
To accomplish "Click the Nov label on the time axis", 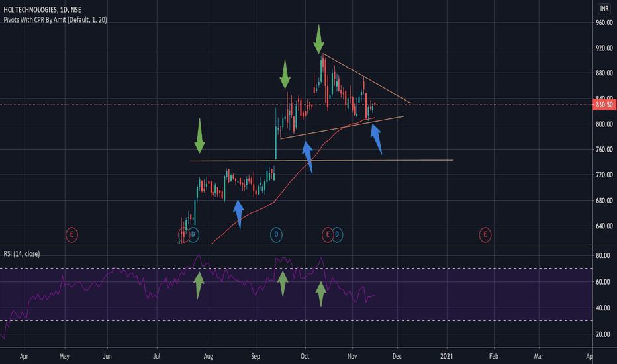I will [352, 357].
